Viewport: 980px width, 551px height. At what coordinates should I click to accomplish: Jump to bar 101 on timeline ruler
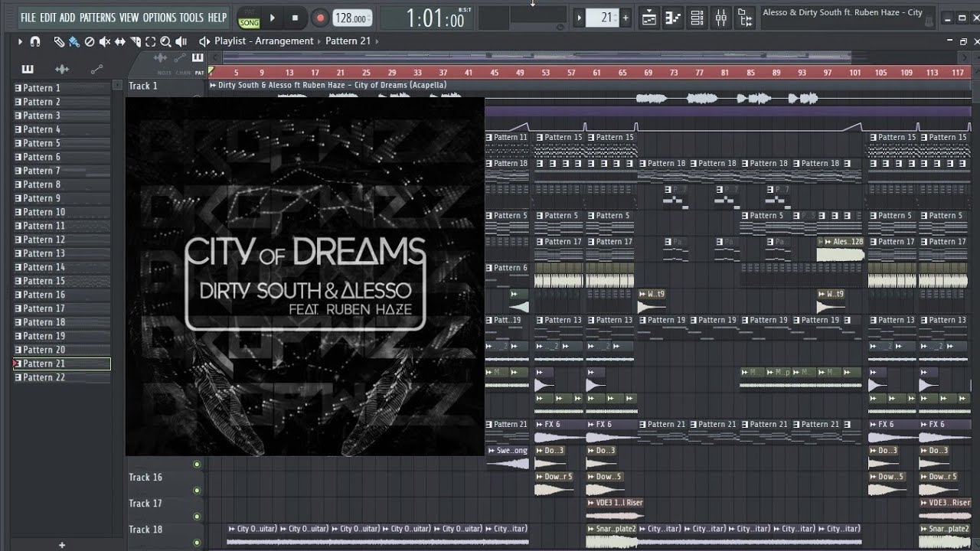[854, 73]
